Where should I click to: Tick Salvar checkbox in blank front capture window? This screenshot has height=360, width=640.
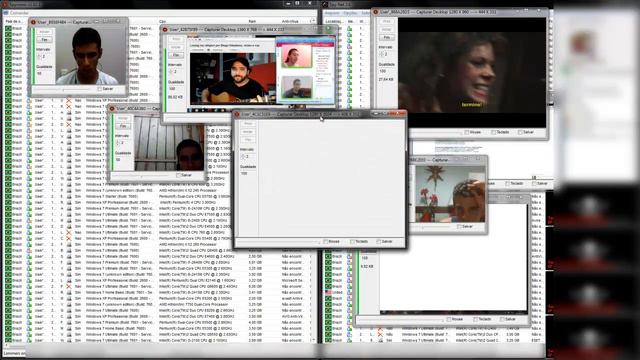379,242
